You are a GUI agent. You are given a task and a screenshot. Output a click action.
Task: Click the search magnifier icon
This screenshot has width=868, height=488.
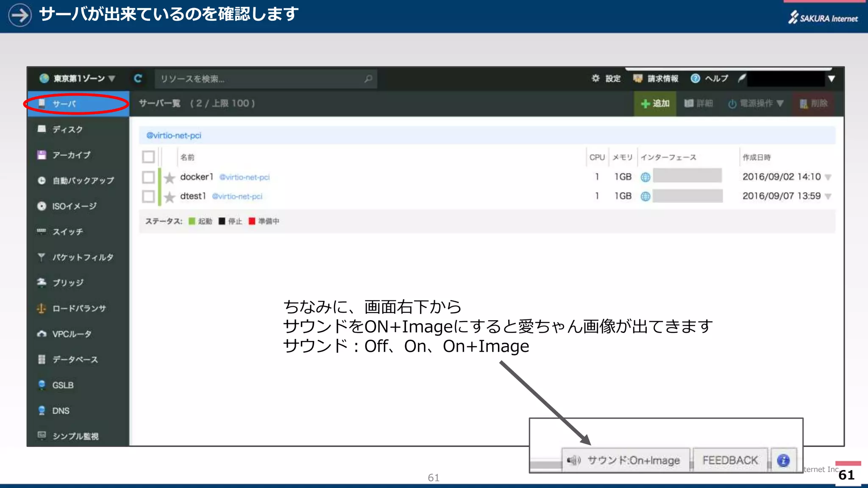click(x=368, y=79)
